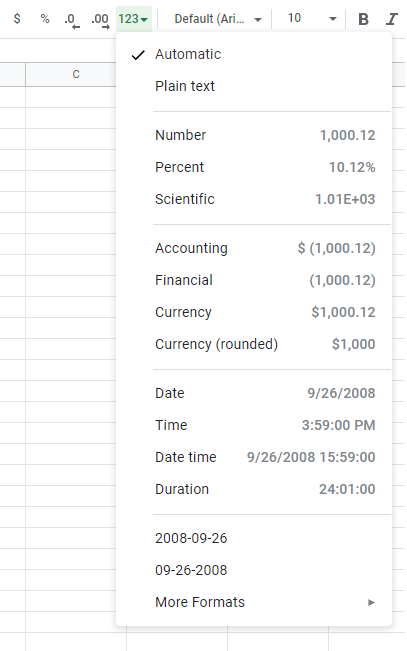Viewport: 407px width, 651px height.
Task: Click the dollar currency format icon
Action: pyautogui.click(x=17, y=19)
